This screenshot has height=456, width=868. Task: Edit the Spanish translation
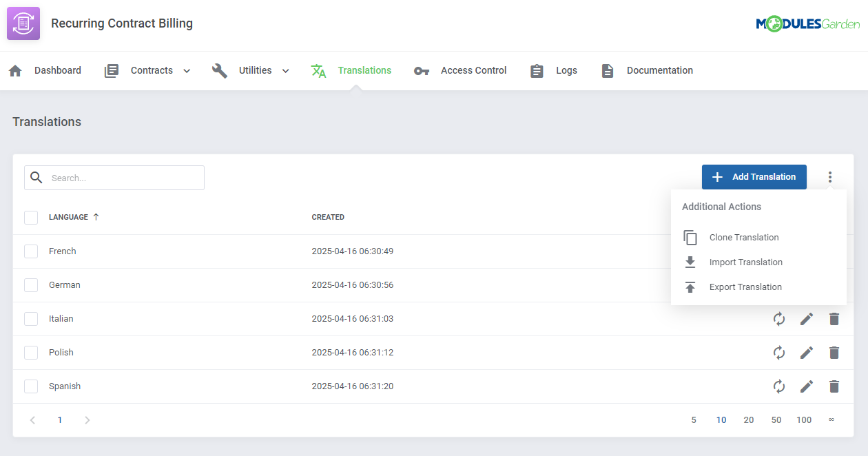[x=807, y=386]
